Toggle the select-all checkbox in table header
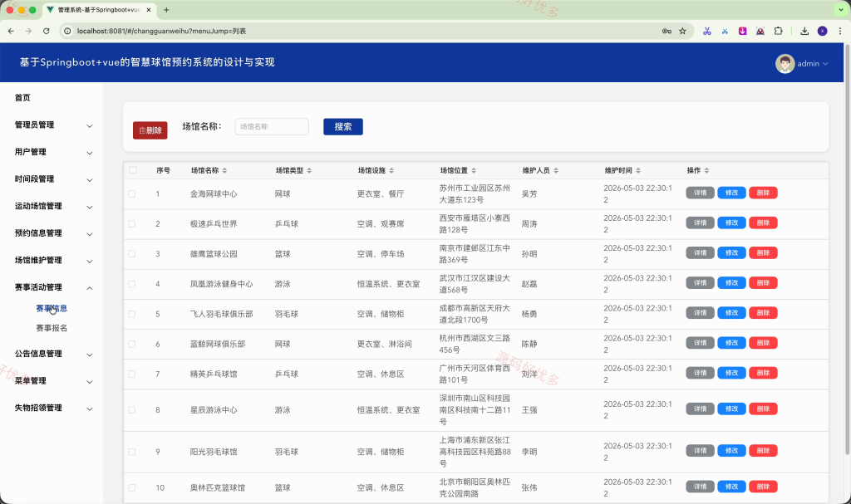 (133, 170)
